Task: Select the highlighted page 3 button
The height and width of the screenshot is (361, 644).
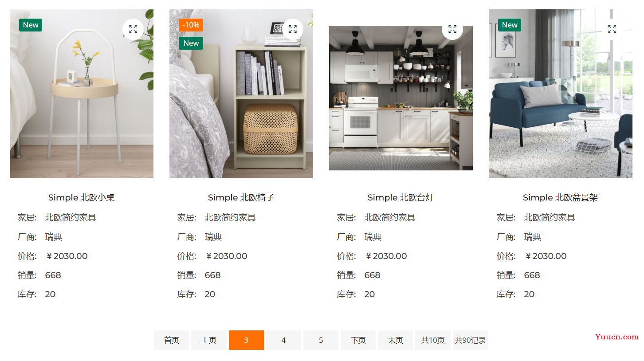Action: [246, 340]
